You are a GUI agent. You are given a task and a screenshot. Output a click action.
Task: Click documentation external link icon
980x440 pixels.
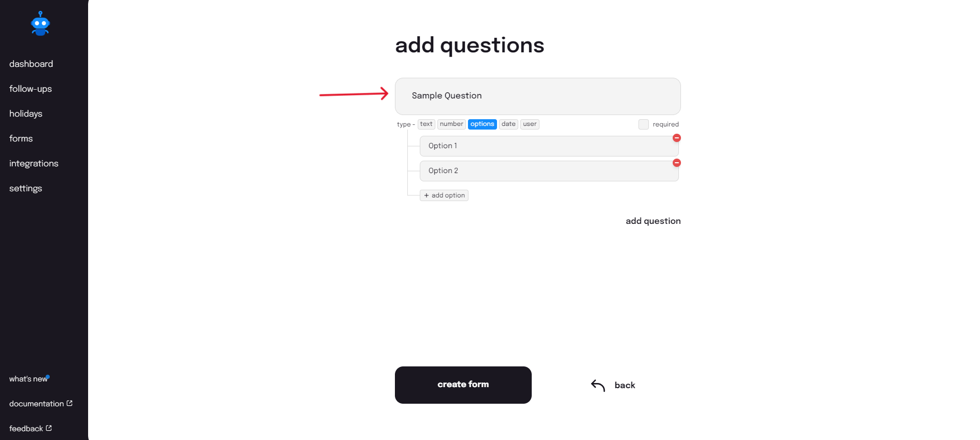tap(69, 403)
